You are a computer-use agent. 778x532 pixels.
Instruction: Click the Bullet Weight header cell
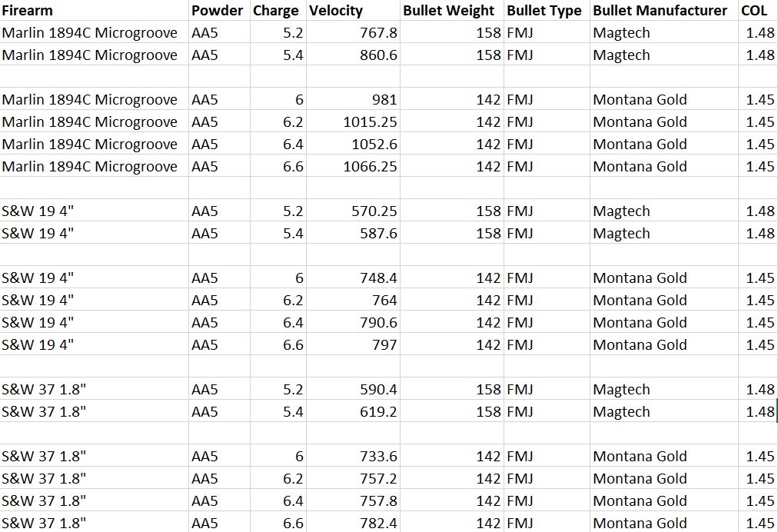tap(452, 10)
